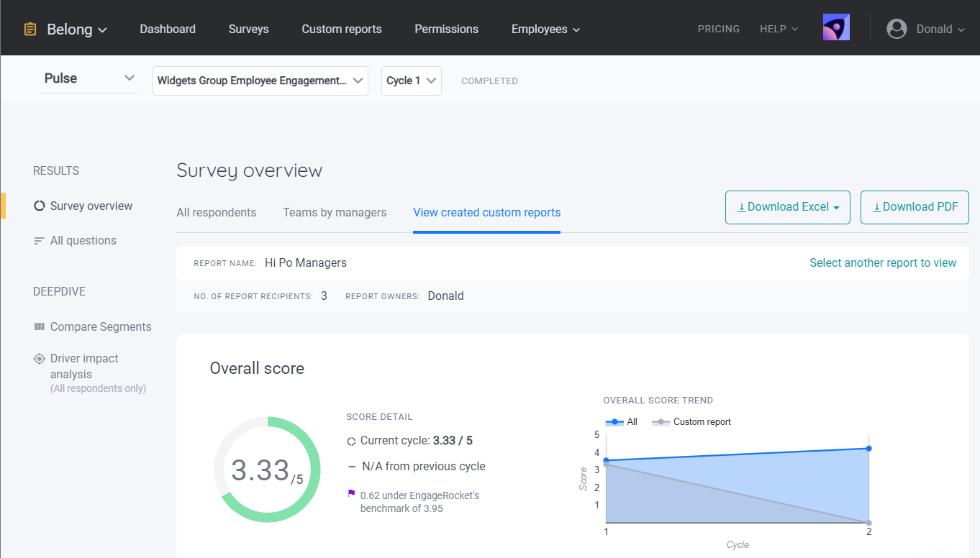Click the Download Excel button
Image resolution: width=980 pixels, height=558 pixels.
tap(788, 207)
